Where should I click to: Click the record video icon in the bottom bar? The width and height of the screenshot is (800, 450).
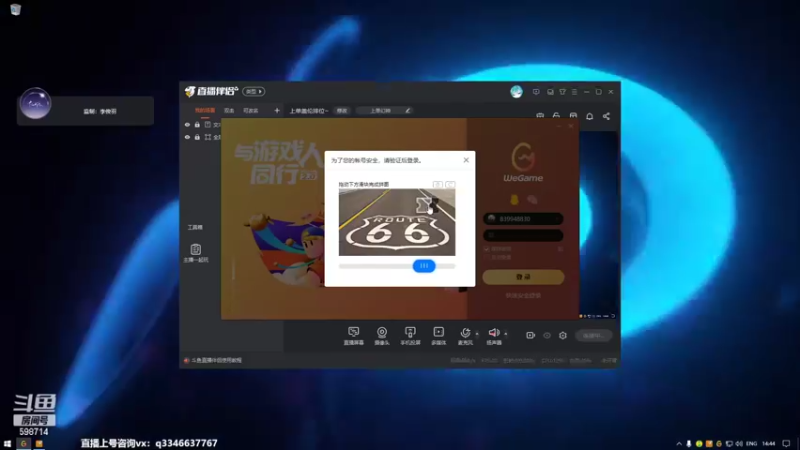click(x=531, y=335)
